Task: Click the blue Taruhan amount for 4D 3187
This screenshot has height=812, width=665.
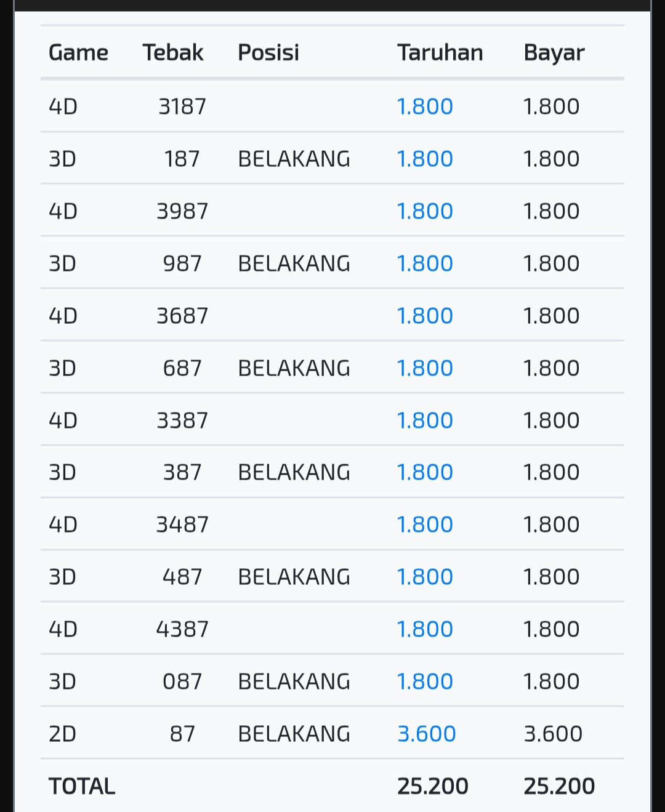Action: click(425, 107)
